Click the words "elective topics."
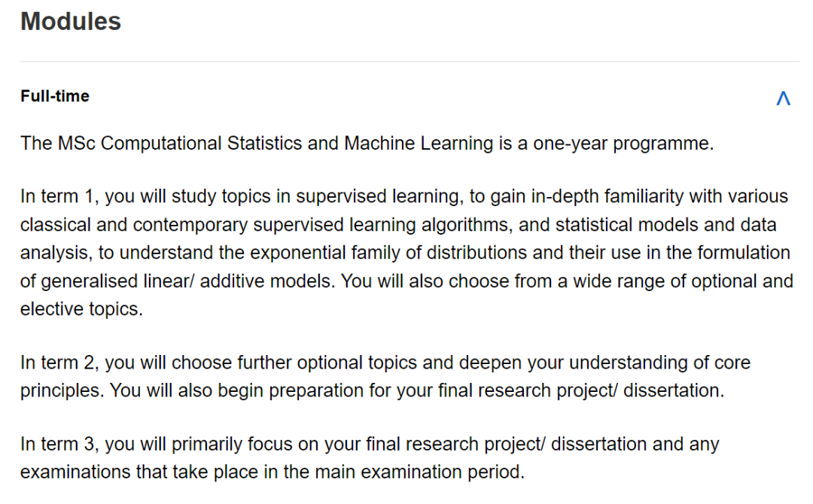 point(81,309)
